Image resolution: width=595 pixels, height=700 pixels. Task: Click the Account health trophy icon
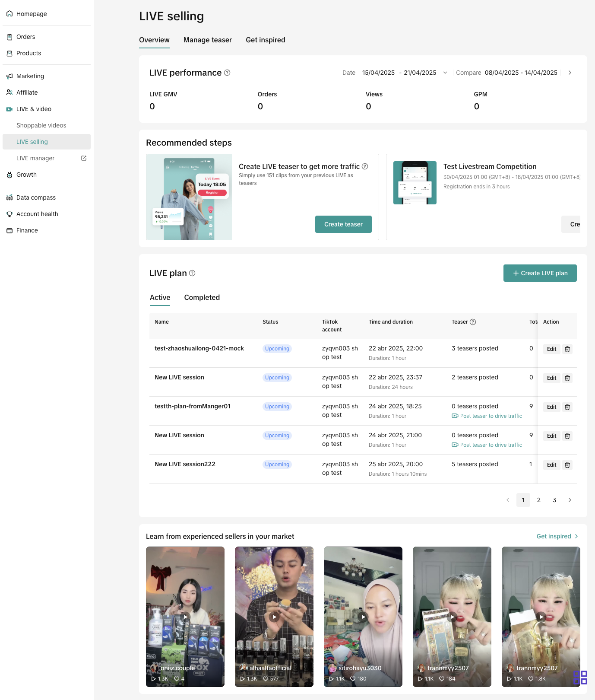9,214
